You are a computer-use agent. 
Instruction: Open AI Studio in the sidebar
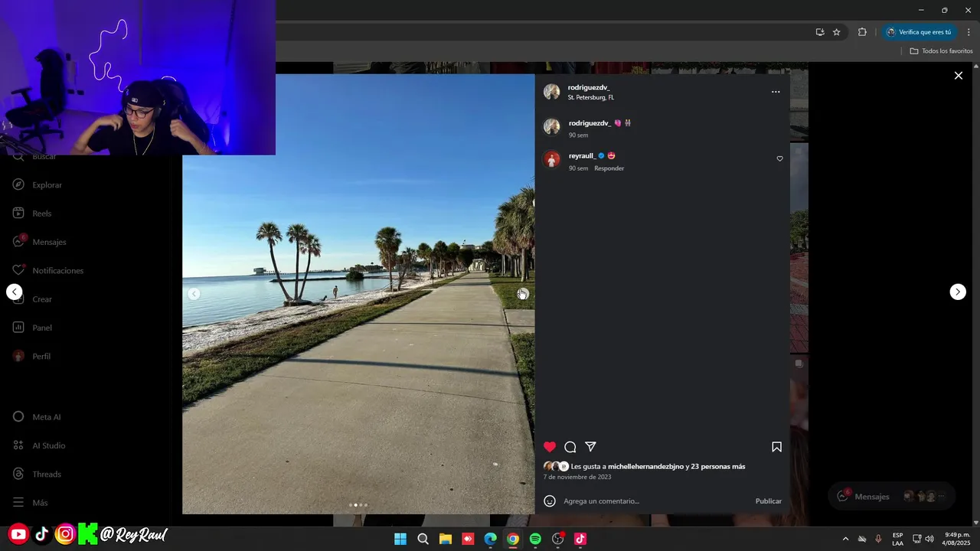pyautogui.click(x=40, y=445)
